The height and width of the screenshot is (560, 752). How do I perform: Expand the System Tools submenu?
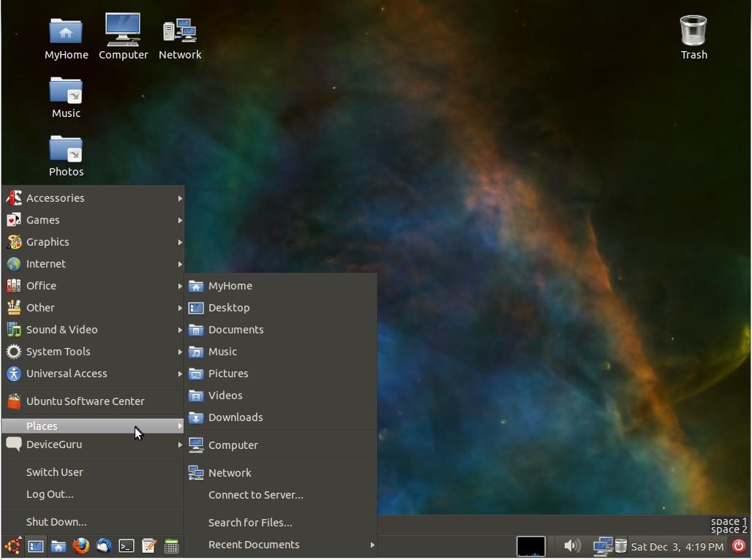pyautogui.click(x=93, y=352)
